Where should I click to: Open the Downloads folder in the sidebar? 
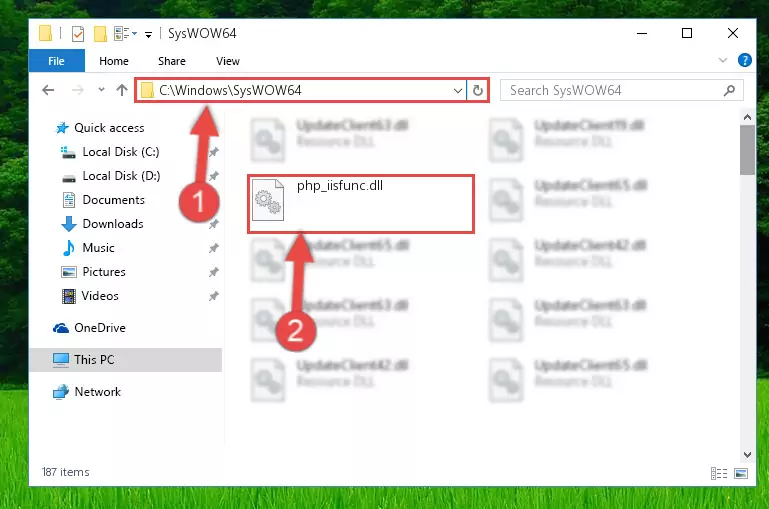tap(113, 224)
